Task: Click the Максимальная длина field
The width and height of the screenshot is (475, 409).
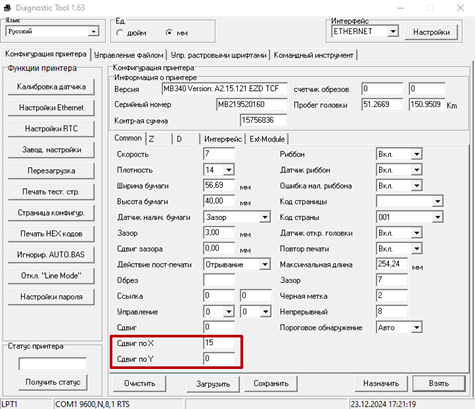Action: (392, 264)
